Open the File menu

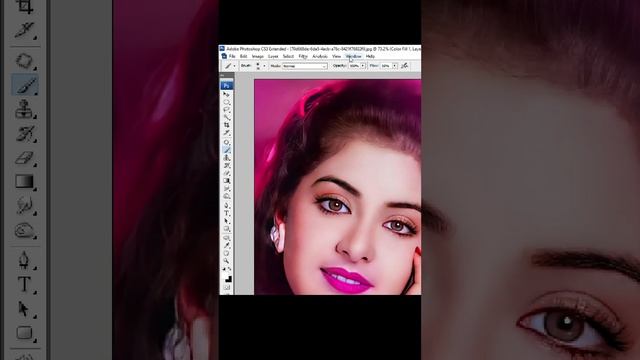[x=232, y=56]
